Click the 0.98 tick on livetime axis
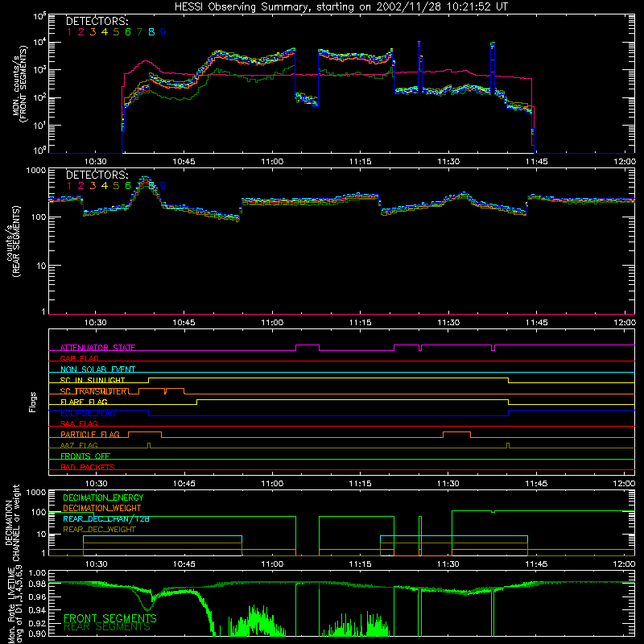 [x=38, y=584]
